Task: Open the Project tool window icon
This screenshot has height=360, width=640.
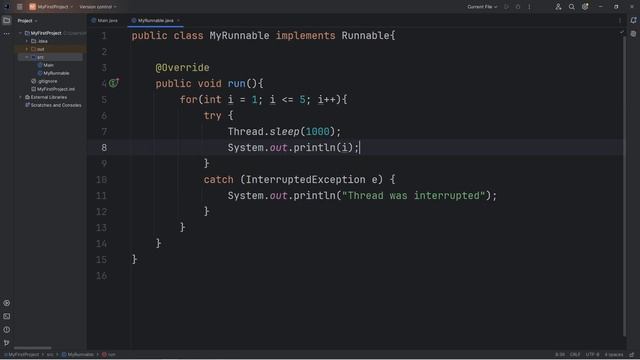Action: pyautogui.click(x=7, y=20)
